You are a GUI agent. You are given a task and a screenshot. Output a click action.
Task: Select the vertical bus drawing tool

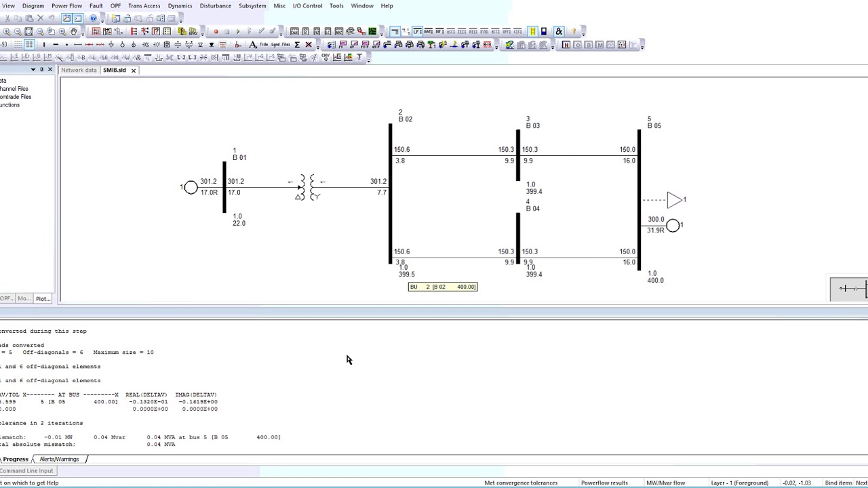coord(44,45)
